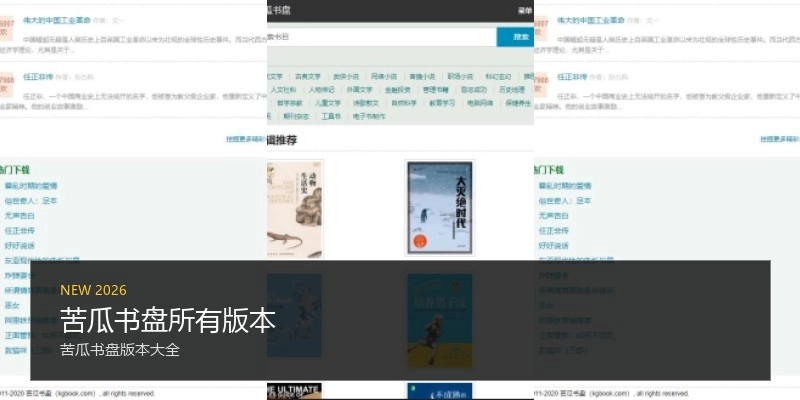This screenshot has height=400, width=800.
Task: Browse the 人物传记 category
Action: click(321, 90)
